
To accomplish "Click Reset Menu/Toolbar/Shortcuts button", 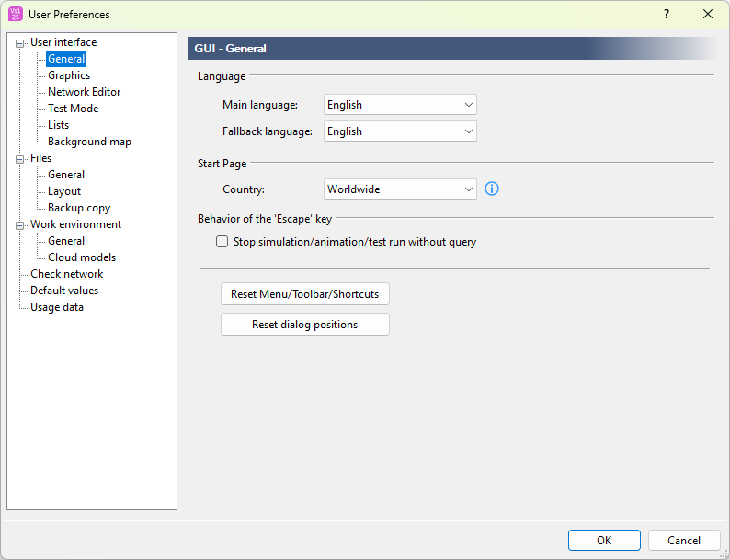I will tap(305, 294).
